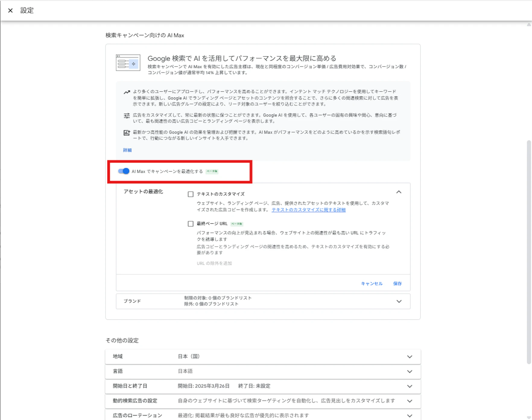Expand the ブランド section
The image size is (532, 420).
263,301
